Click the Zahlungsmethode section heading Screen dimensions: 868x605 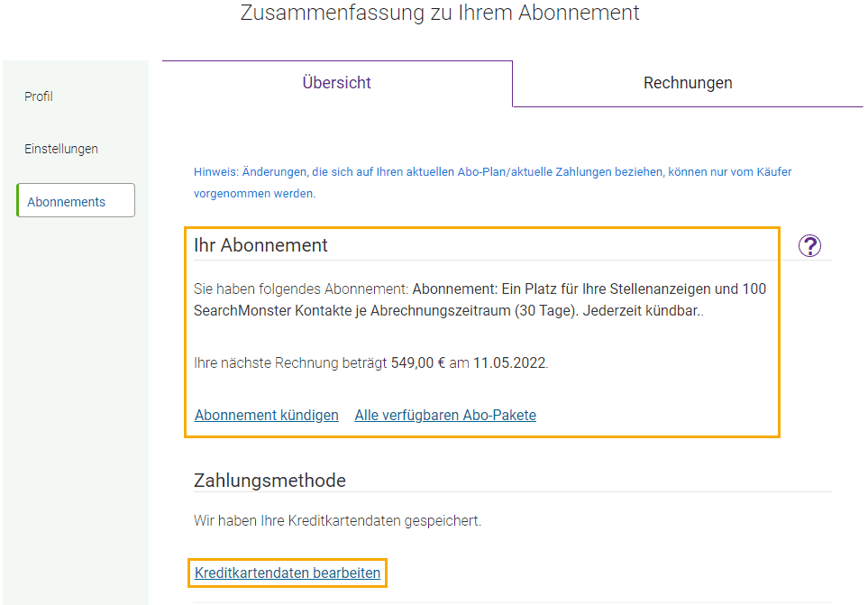(x=270, y=481)
